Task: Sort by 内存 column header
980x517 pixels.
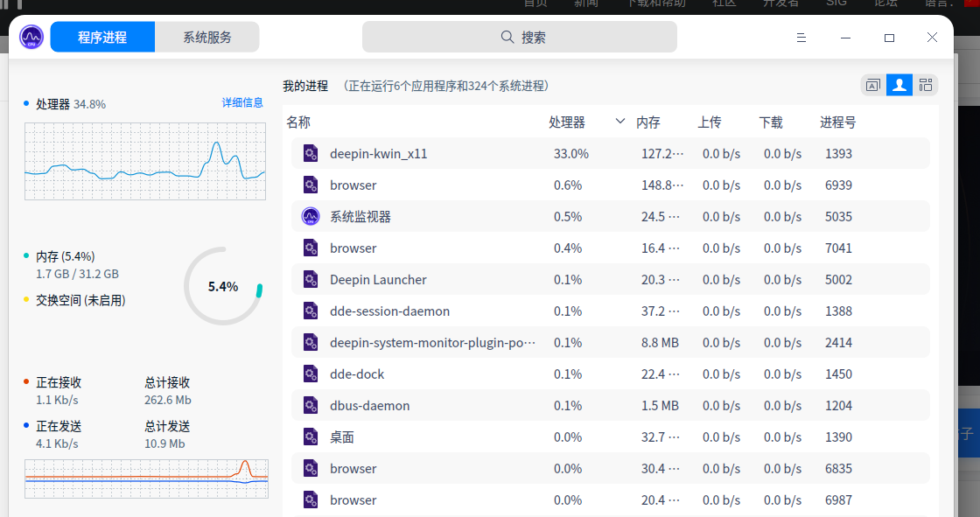Action: pyautogui.click(x=648, y=122)
